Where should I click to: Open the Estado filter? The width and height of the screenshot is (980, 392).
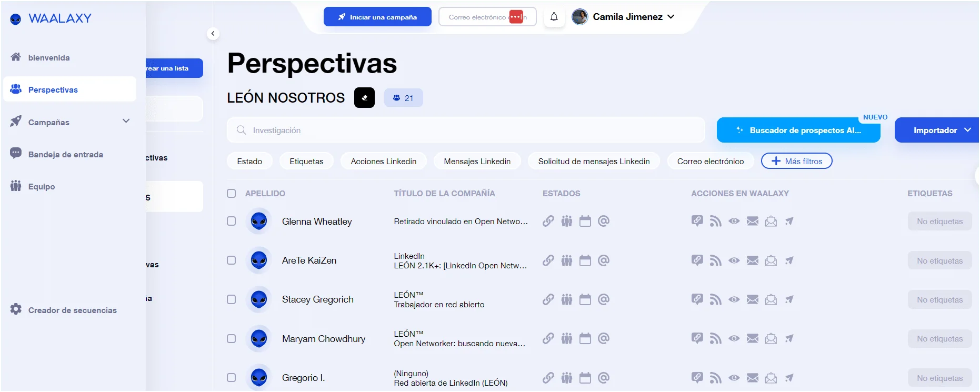click(249, 161)
